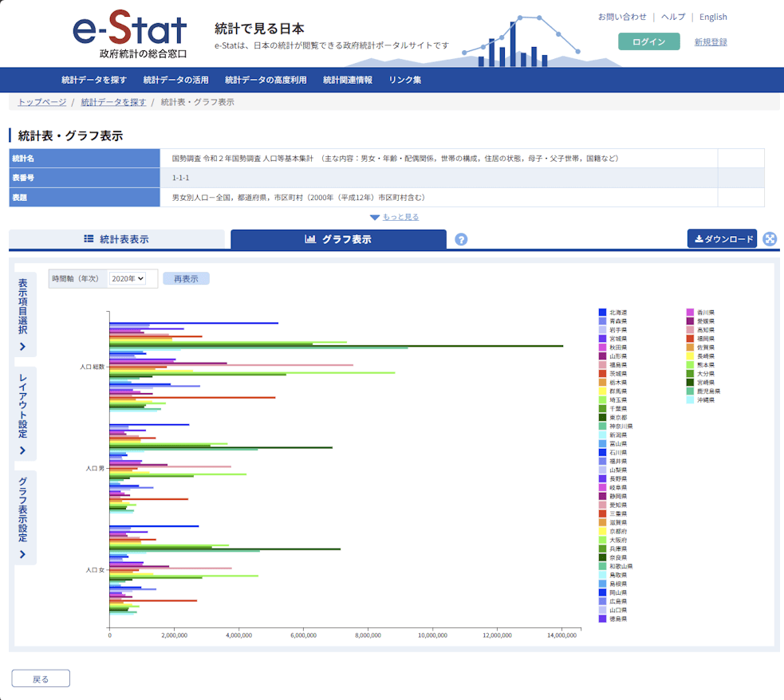Viewport: 784px width, 700px height.
Task: Expand the 統計データを探す navigation menu
Action: (x=94, y=80)
